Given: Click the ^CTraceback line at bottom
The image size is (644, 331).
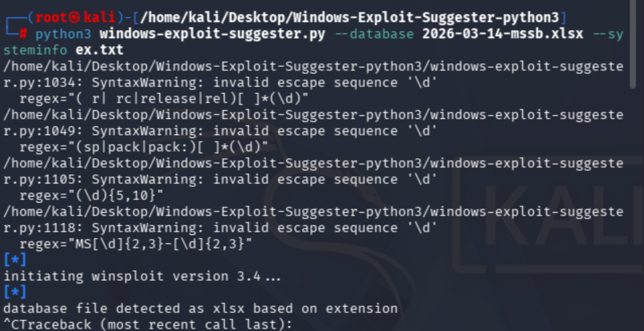Looking at the screenshot, I should point(148,324).
